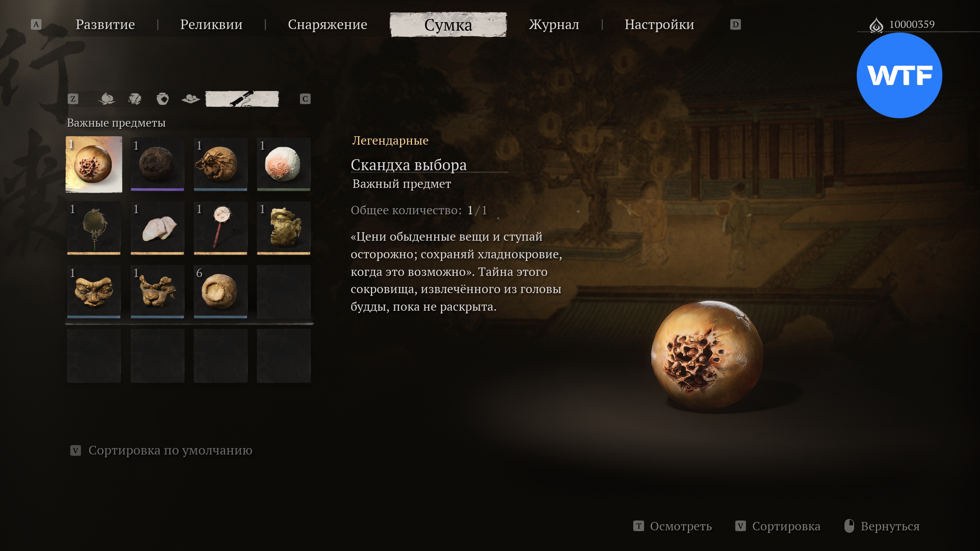980x551 pixels.
Task: Switch to the Реликвии tab
Action: [211, 24]
